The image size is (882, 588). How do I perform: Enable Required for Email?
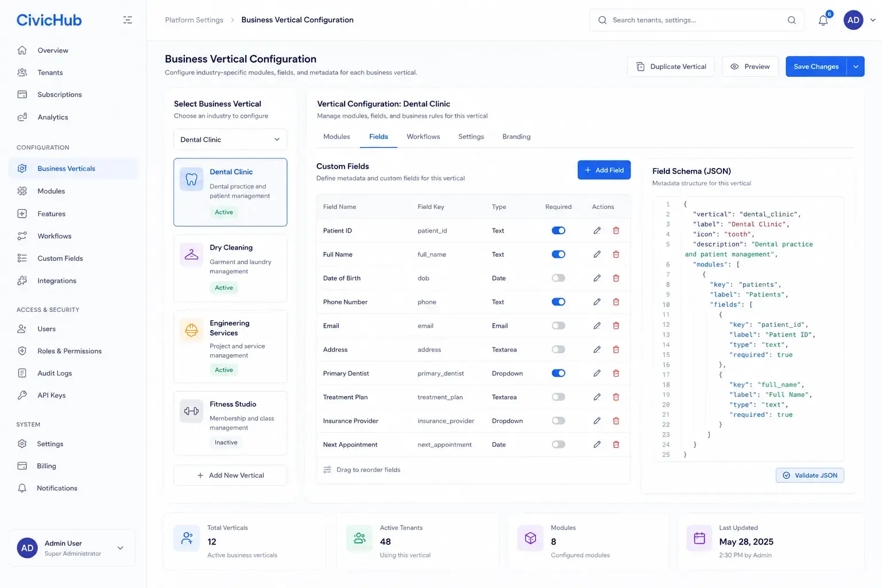coord(559,326)
